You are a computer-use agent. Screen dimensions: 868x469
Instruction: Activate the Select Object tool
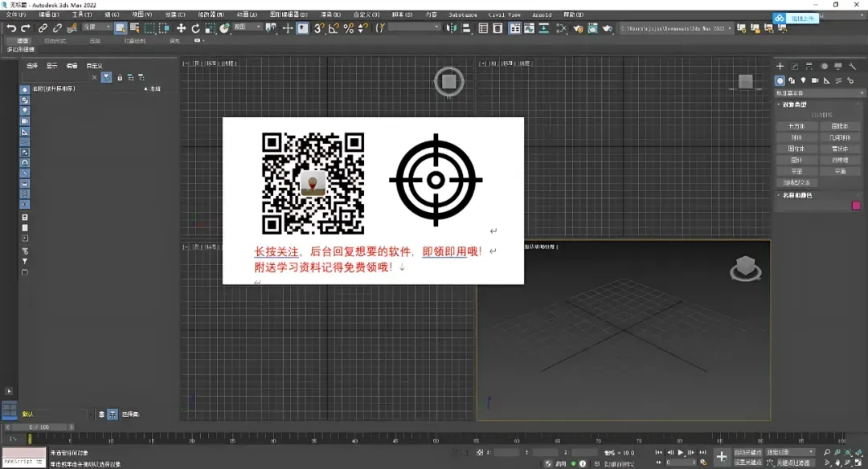click(x=120, y=28)
